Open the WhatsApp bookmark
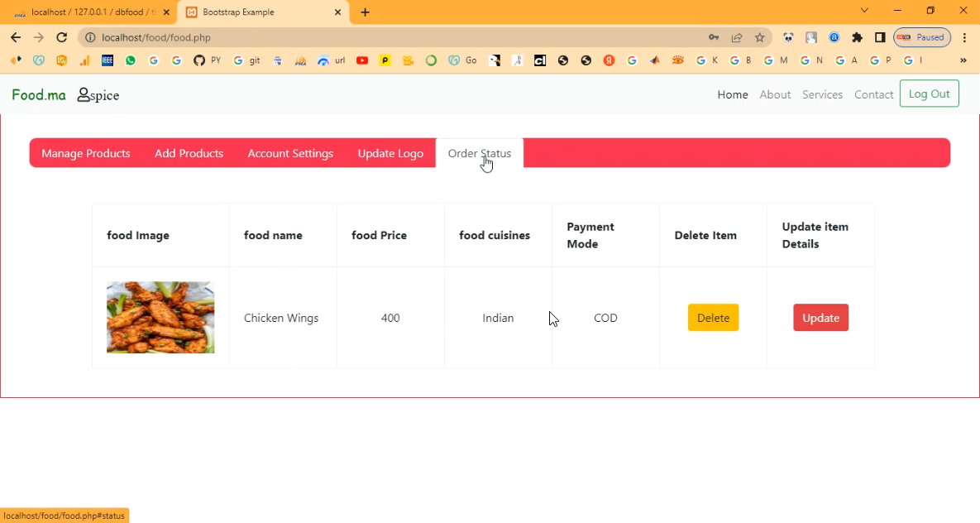The height and width of the screenshot is (523, 980). (x=131, y=60)
